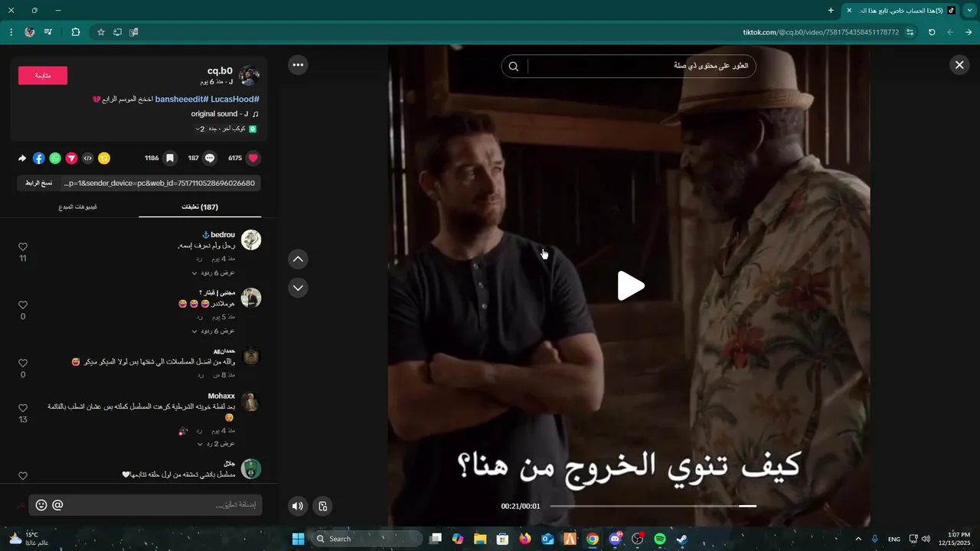Open comments via the speech bubble icon
Viewport: 980px width, 551px height.
[x=210, y=158]
